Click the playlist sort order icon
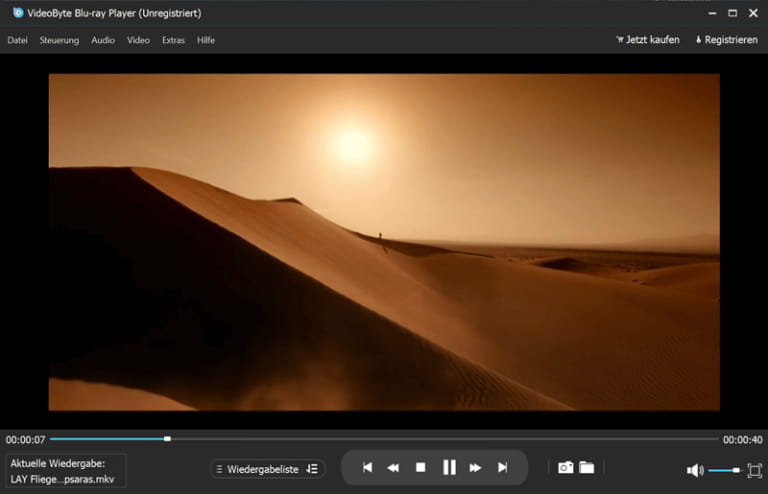 [312, 469]
